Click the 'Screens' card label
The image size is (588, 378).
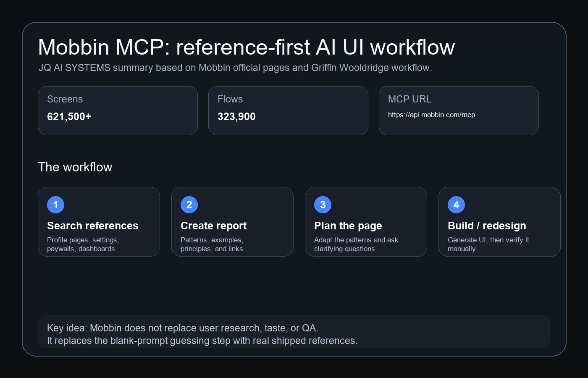pos(65,99)
